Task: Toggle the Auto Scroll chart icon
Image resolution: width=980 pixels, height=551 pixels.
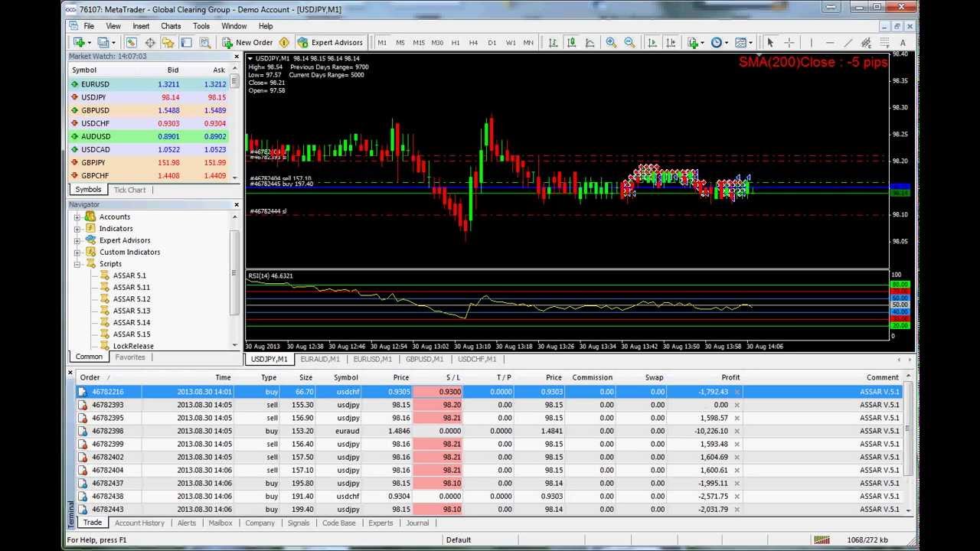Action: (652, 43)
